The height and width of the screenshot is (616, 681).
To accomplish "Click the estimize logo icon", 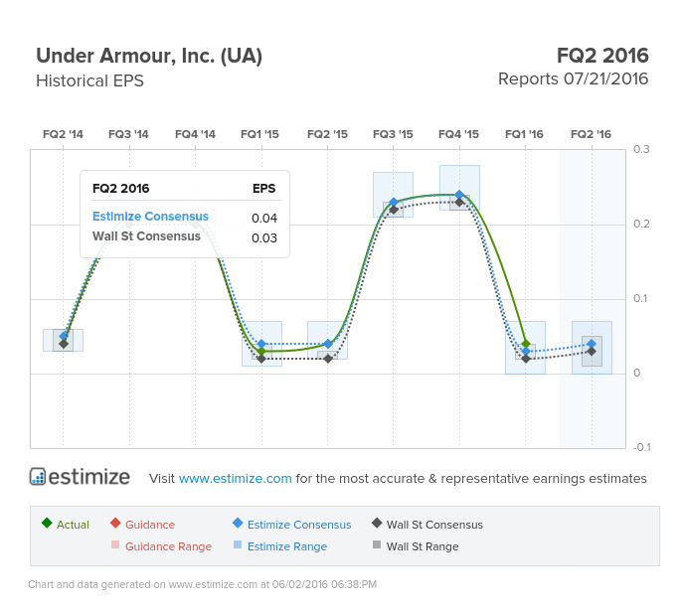I will pyautogui.click(x=38, y=477).
